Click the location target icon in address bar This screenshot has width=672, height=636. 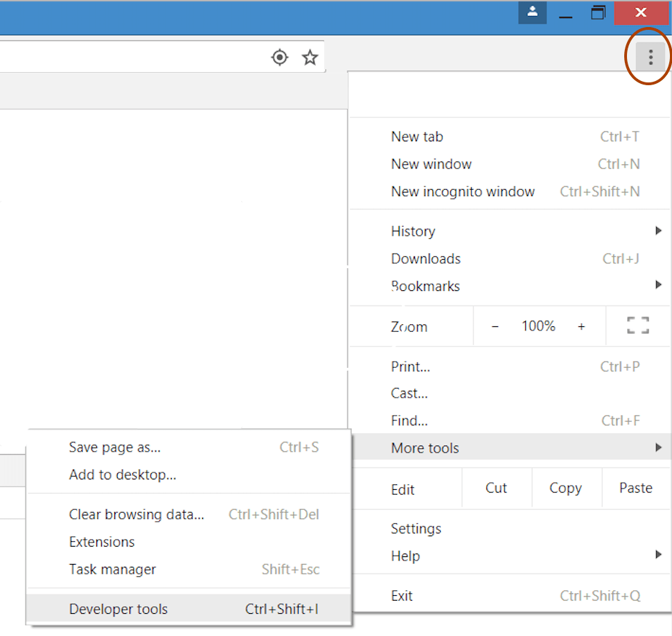tap(280, 58)
